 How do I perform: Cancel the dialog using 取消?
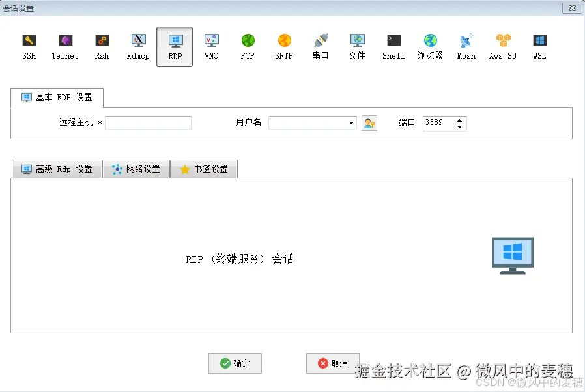333,363
